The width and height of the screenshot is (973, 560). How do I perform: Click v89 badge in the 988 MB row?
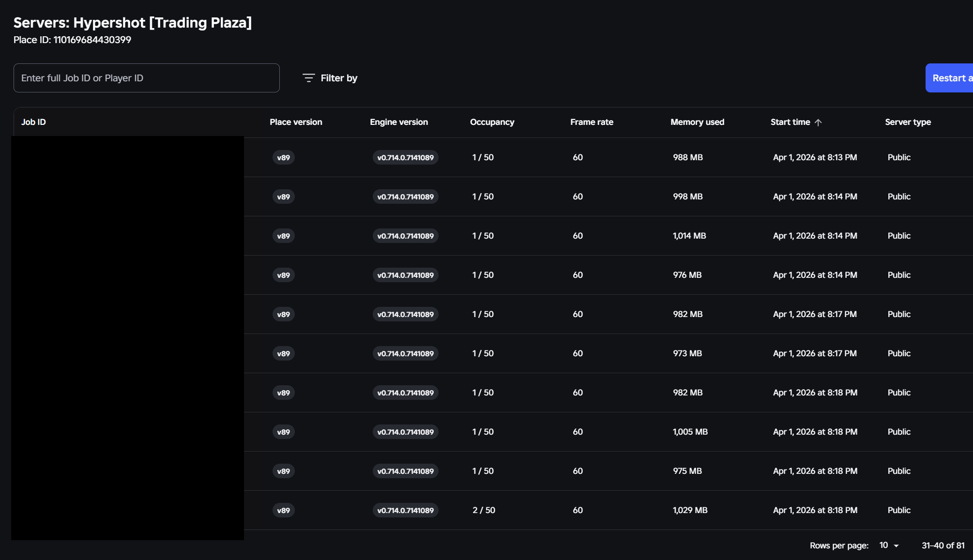click(x=283, y=157)
